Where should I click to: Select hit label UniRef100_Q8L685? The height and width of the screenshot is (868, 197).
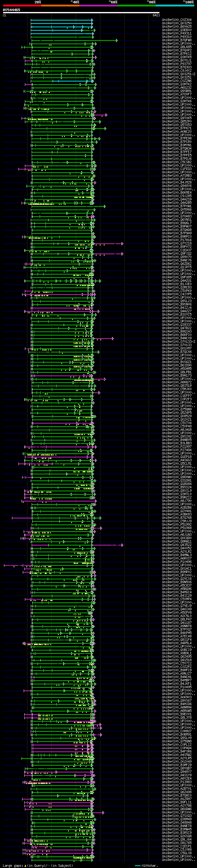click(x=177, y=47)
